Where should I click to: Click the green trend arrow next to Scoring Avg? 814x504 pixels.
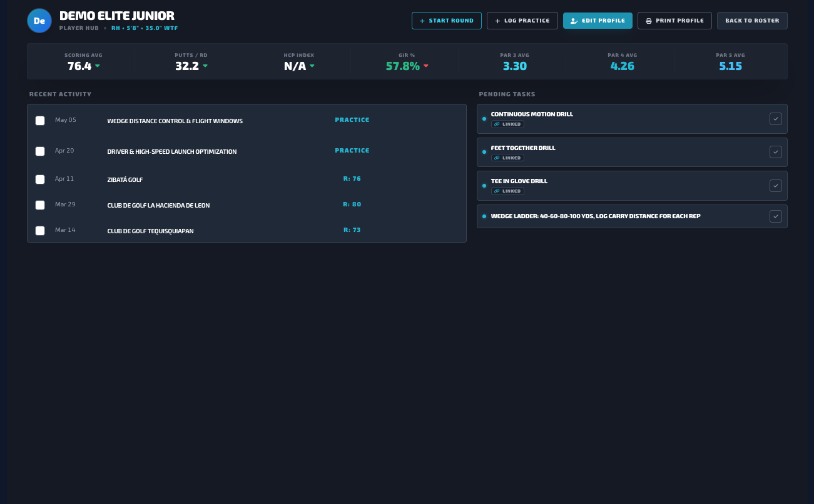click(98, 66)
